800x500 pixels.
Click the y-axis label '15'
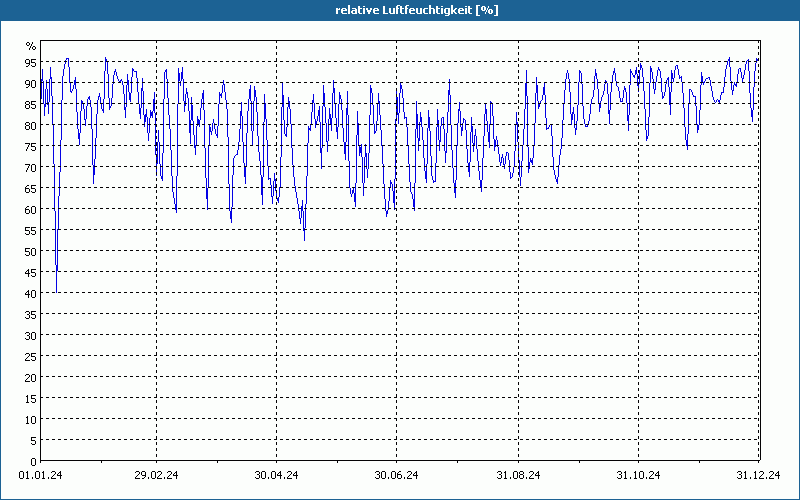click(x=31, y=399)
